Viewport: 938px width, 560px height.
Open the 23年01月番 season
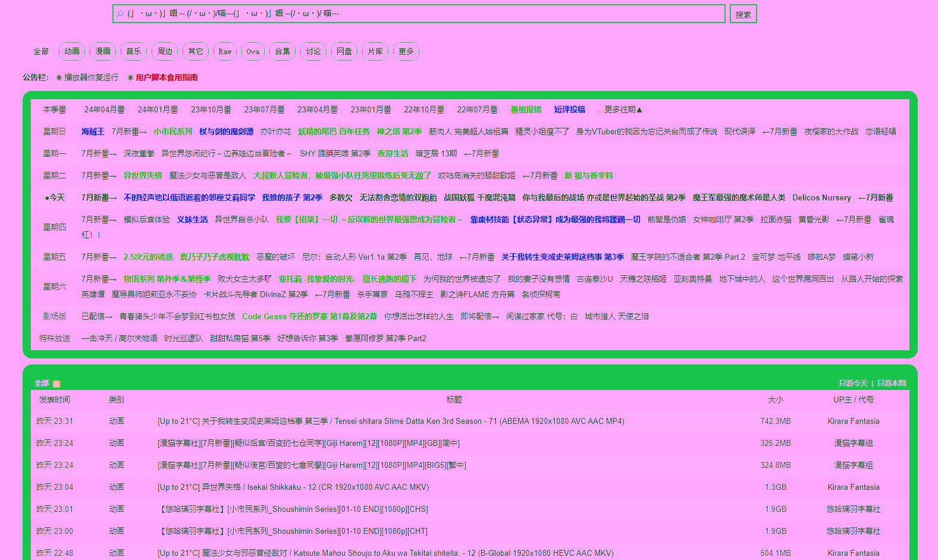[371, 110]
